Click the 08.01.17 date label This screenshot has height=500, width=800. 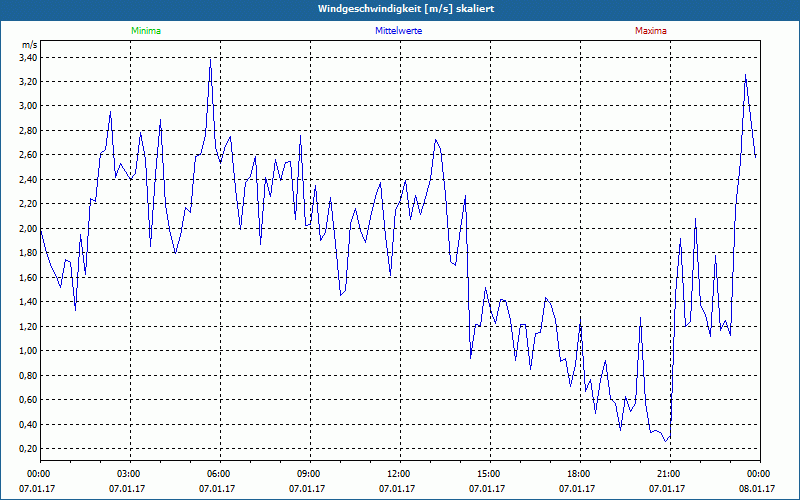click(757, 489)
